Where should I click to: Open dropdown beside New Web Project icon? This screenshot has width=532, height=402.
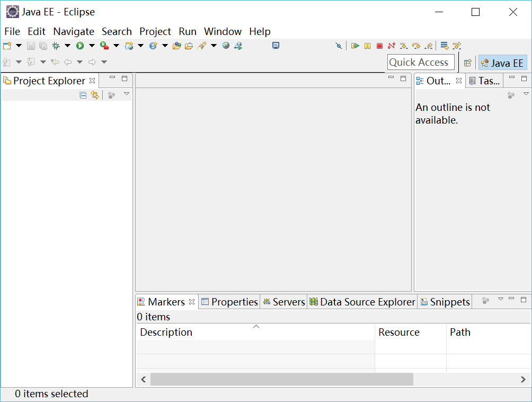140,46
